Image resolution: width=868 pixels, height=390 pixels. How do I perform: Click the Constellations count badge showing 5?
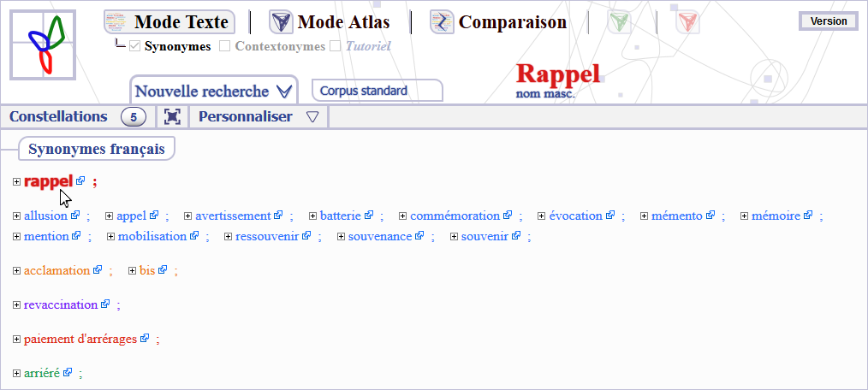(134, 117)
